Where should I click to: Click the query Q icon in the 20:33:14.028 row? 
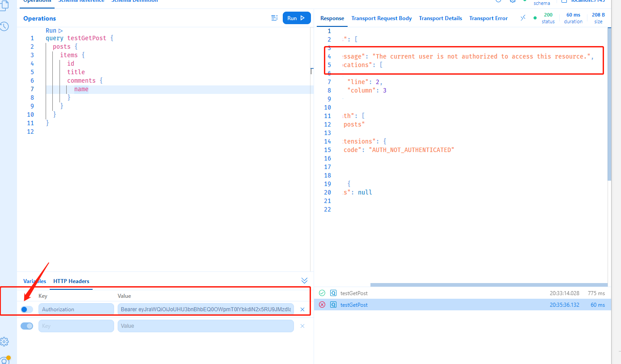coord(333,293)
